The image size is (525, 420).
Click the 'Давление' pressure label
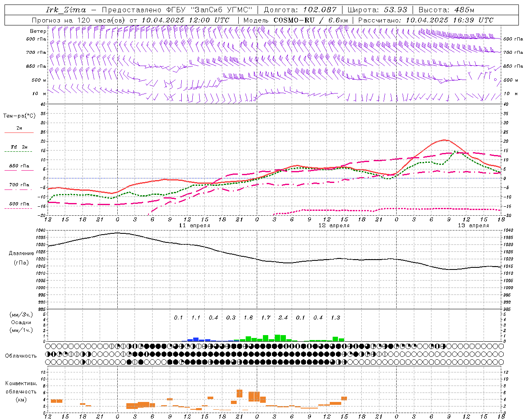click(x=21, y=253)
